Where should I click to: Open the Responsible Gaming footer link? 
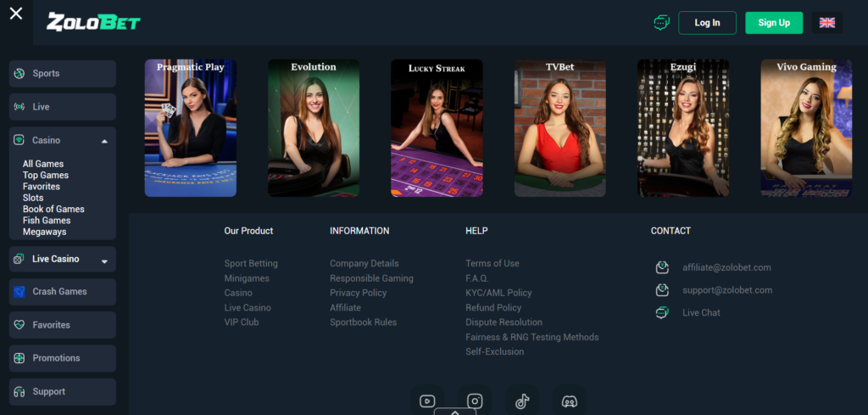point(371,278)
